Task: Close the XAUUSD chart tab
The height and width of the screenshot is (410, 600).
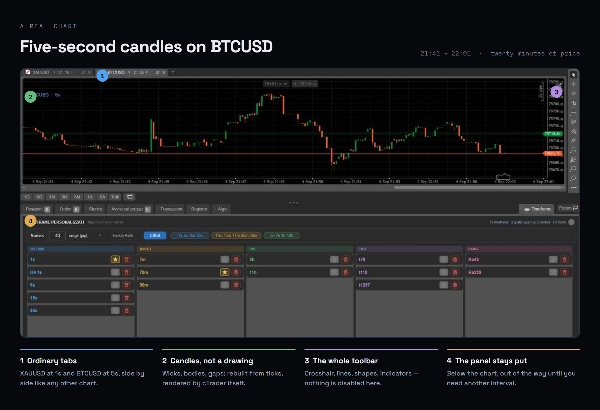Action: [x=90, y=72]
